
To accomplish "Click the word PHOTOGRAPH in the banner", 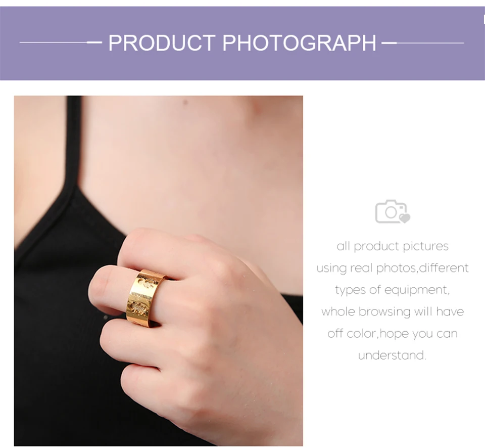I will tap(300, 42).
